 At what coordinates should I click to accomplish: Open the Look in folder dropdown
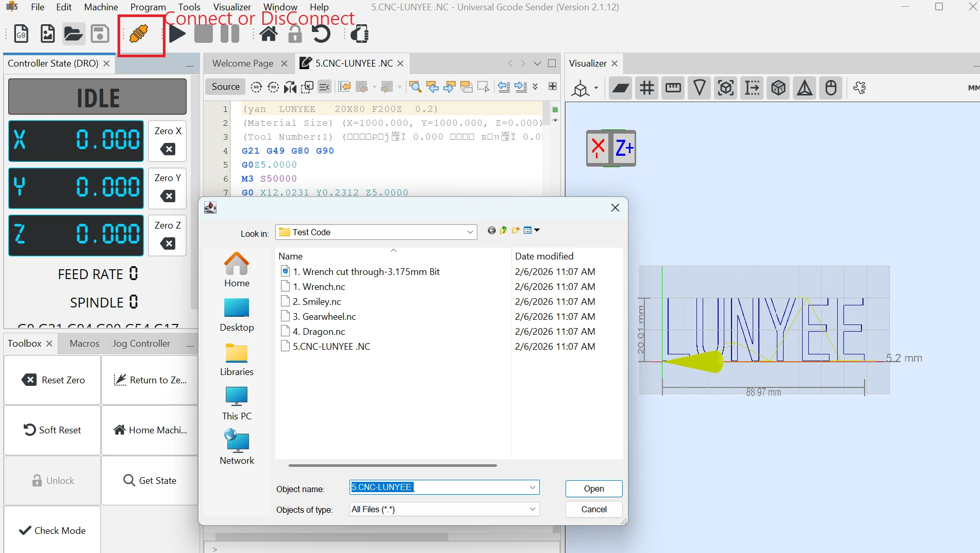tap(470, 232)
